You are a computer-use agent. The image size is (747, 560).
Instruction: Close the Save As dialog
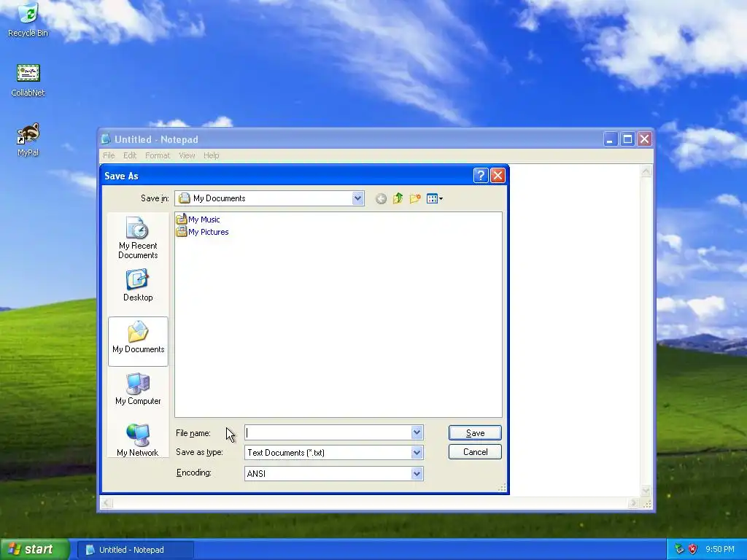[498, 176]
